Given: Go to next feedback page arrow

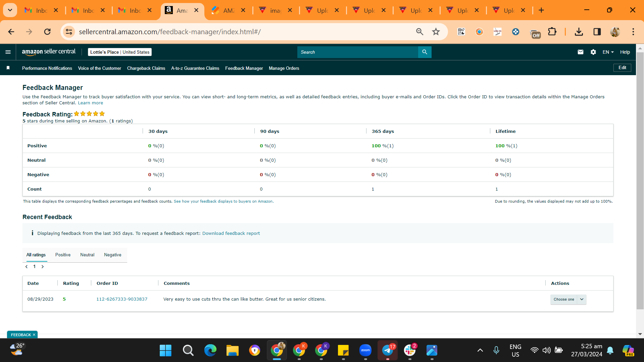Looking at the screenshot, I should click(x=43, y=267).
